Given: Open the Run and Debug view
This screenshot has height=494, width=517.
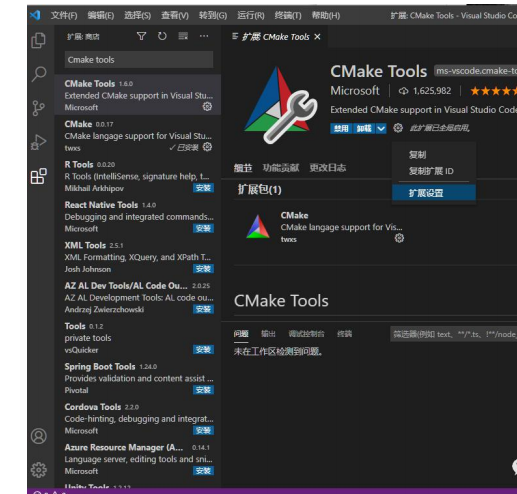Looking at the screenshot, I should [39, 142].
